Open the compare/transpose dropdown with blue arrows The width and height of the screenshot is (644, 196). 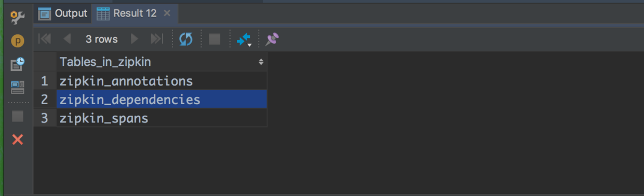click(x=244, y=39)
